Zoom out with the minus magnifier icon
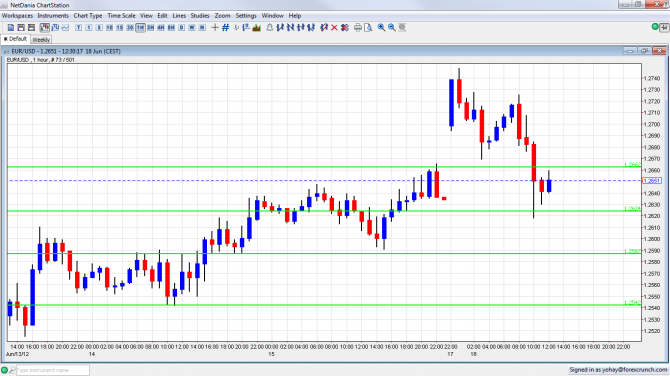670x376 pixels. click(391, 27)
